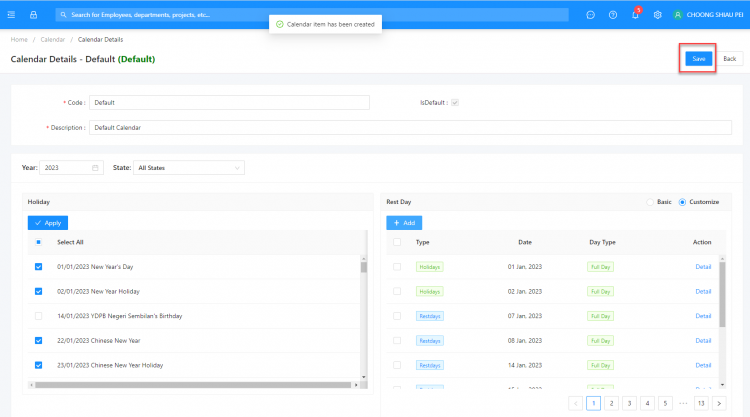Click the calendar icon in Year field
The width and height of the screenshot is (750, 417).
click(95, 168)
